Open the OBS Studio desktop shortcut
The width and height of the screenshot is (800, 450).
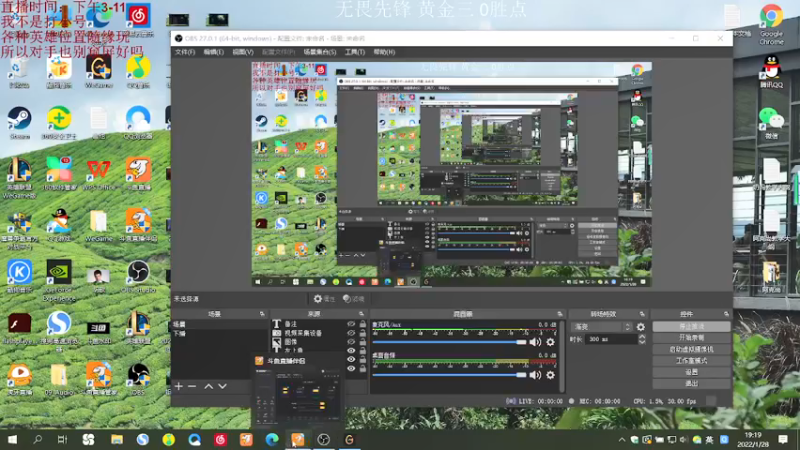point(138,276)
